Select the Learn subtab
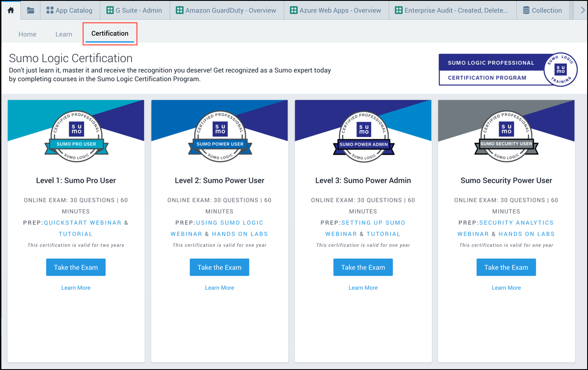This screenshot has width=588, height=370. [64, 34]
